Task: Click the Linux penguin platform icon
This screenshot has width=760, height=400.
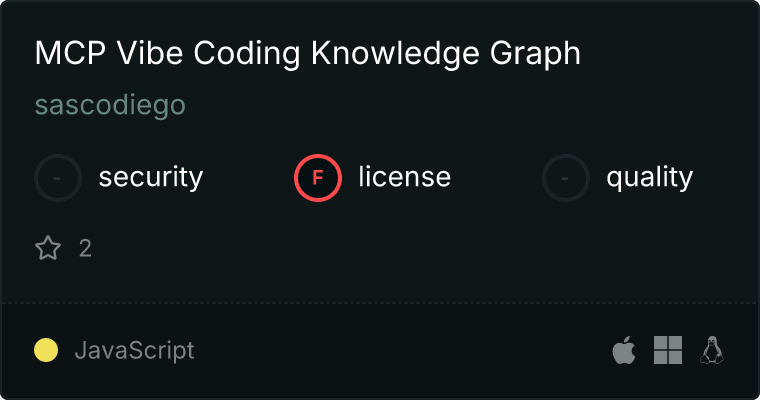Action: (x=712, y=350)
